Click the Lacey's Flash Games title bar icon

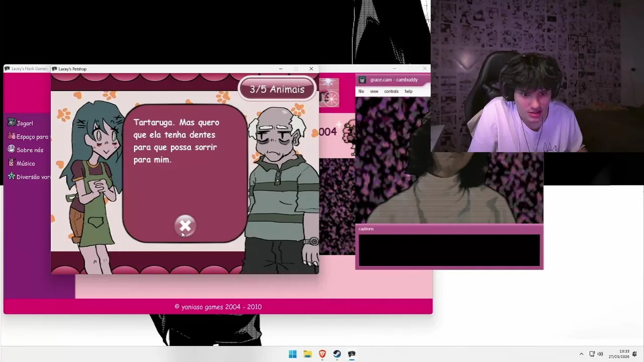(x=7, y=69)
